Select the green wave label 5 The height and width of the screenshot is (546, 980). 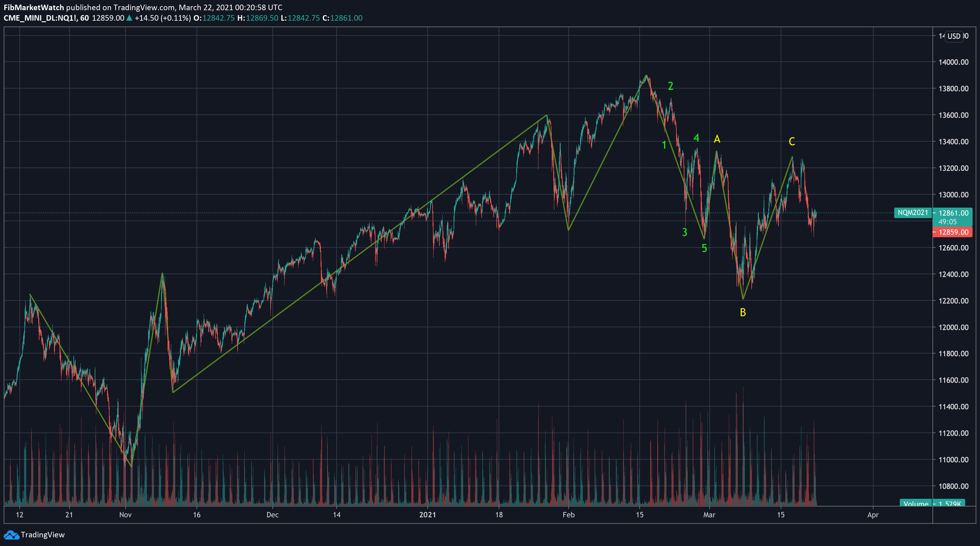point(704,248)
